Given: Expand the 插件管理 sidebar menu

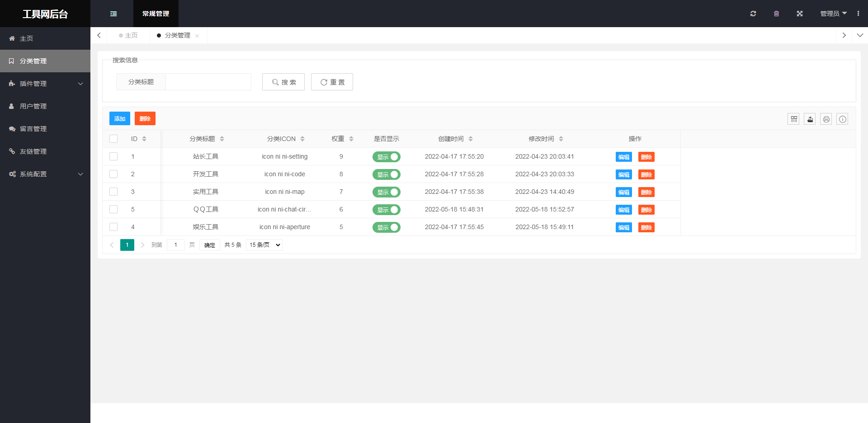Looking at the screenshot, I should [45, 84].
